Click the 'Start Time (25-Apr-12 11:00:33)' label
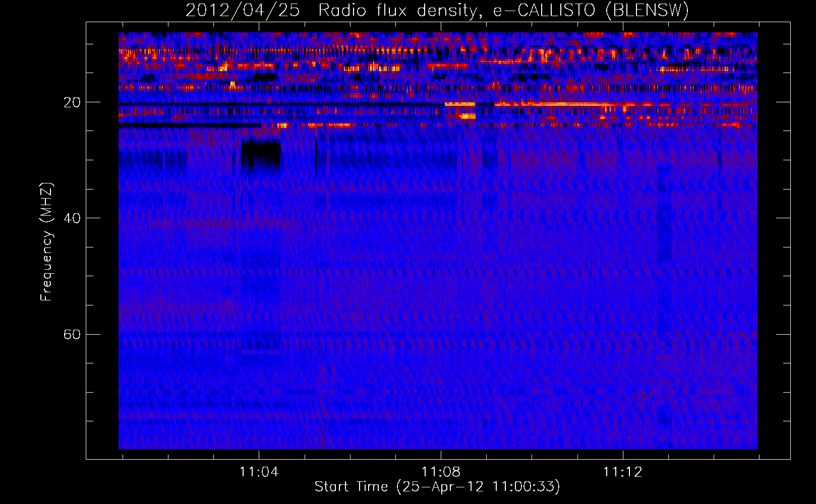Image resolution: width=816 pixels, height=504 pixels. tap(437, 487)
